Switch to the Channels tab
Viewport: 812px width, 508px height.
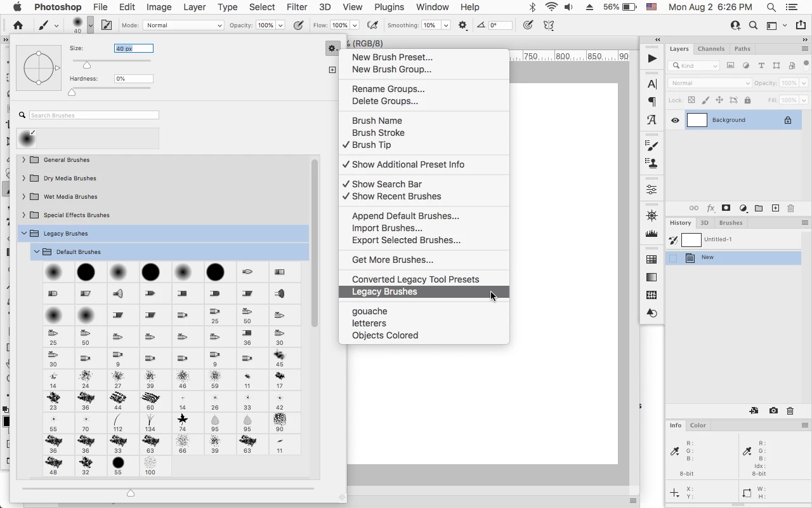pyautogui.click(x=710, y=49)
